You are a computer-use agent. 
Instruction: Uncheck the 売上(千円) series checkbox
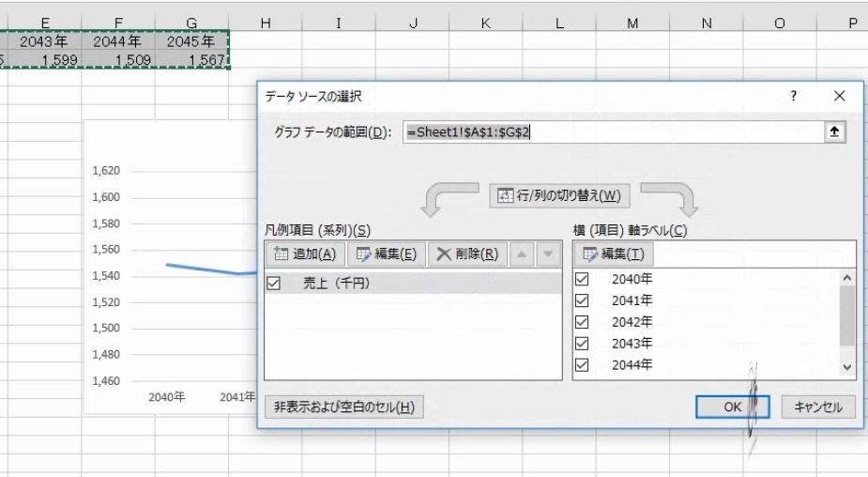[273, 284]
